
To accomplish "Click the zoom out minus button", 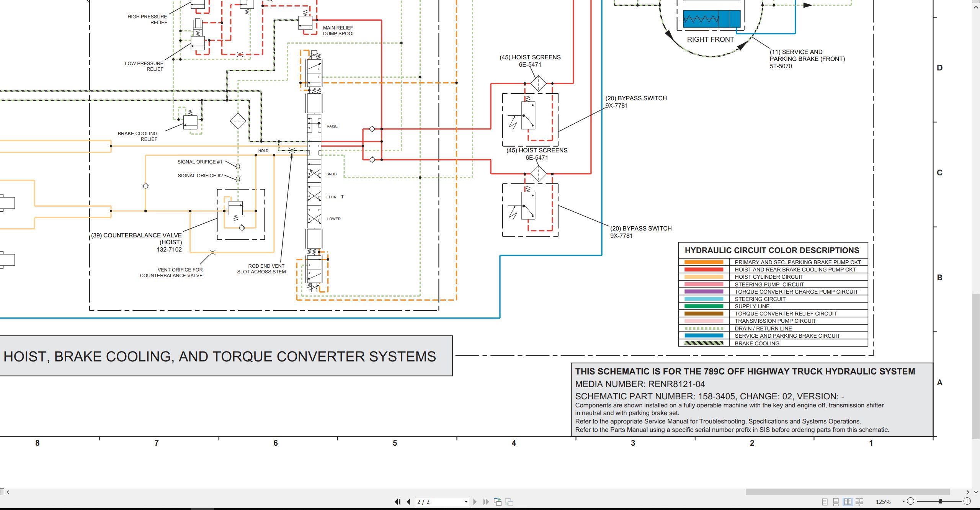I will 910,501.
